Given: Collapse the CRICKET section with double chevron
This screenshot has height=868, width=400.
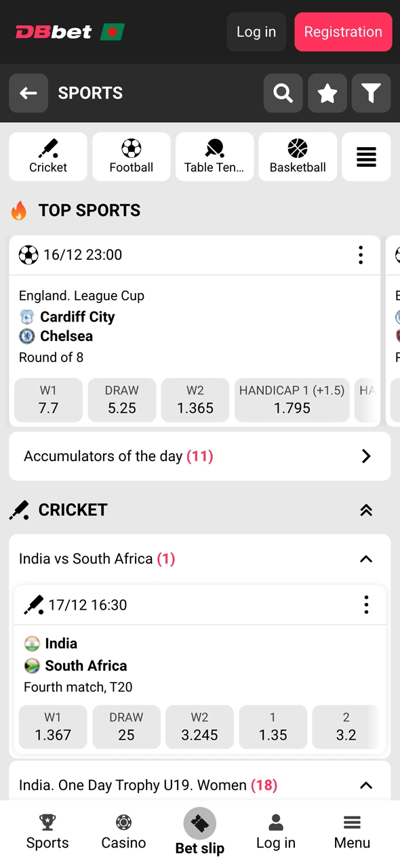Looking at the screenshot, I should (366, 510).
